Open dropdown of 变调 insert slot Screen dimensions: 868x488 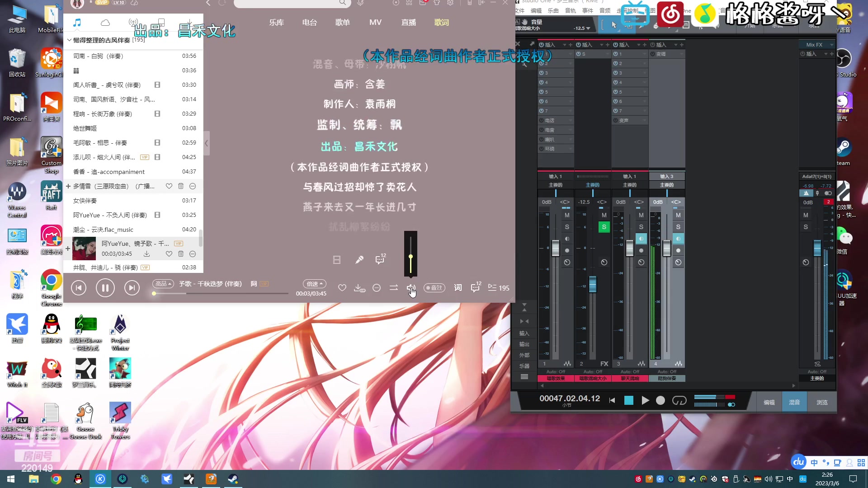681,54
